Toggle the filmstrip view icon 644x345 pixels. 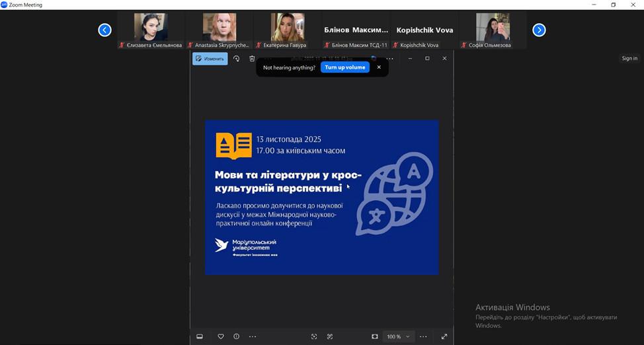[200, 336]
